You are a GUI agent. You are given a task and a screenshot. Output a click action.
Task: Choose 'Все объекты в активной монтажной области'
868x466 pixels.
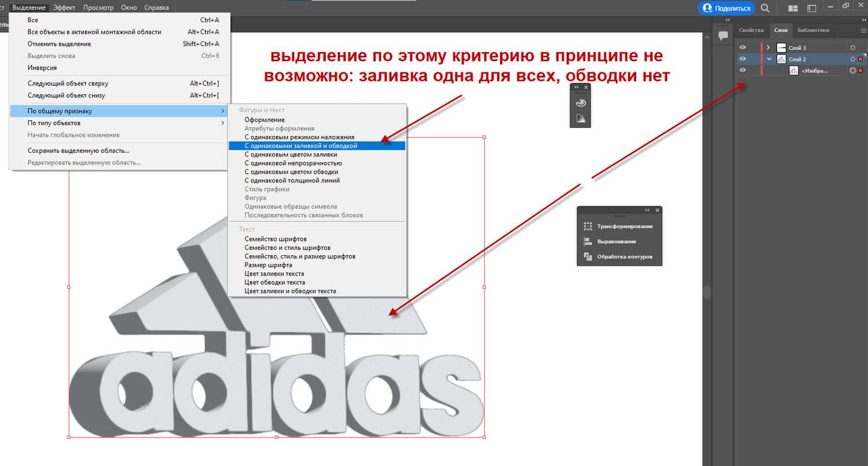click(120, 32)
